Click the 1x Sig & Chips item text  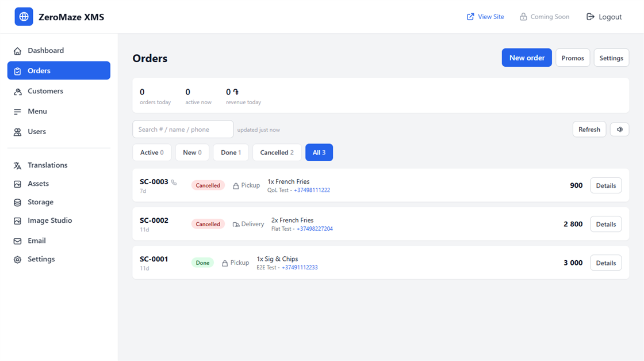[x=277, y=259]
